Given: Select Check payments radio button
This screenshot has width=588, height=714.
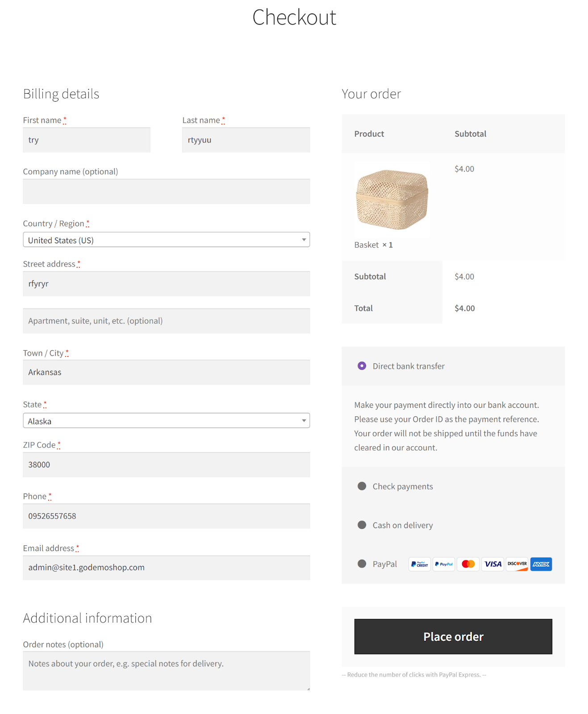Looking at the screenshot, I should click(362, 486).
